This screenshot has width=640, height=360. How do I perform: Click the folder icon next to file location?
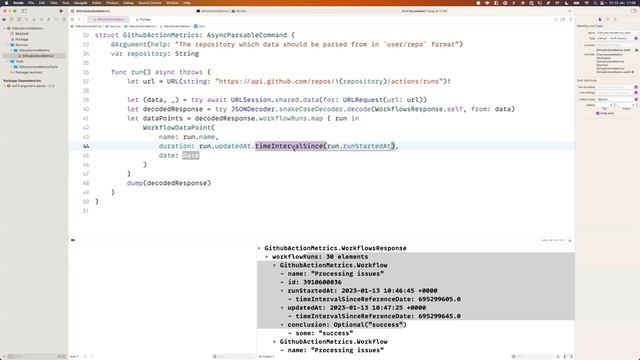637,50
